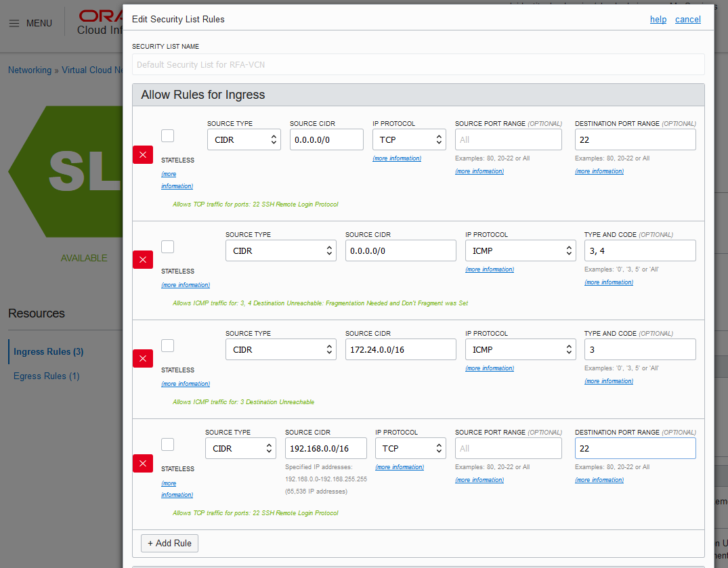Open IP Protocol dropdown for the 172.24.0.0/16 rule

tap(521, 349)
